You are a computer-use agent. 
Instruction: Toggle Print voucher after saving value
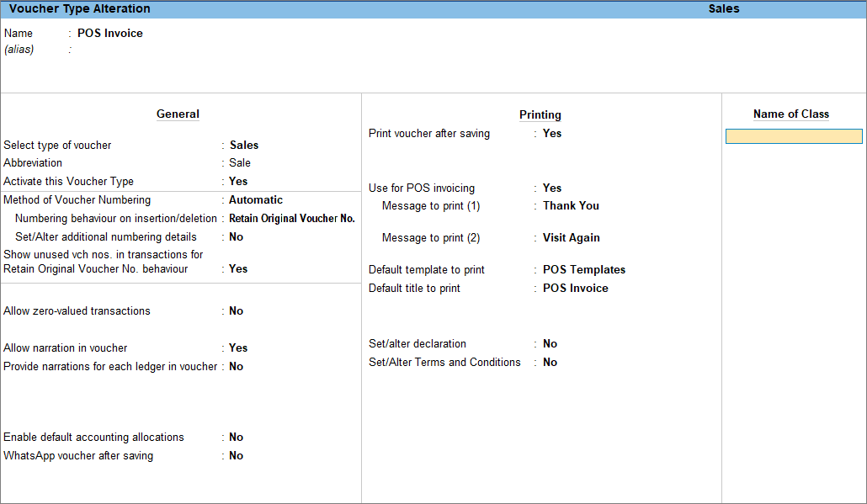(x=552, y=133)
